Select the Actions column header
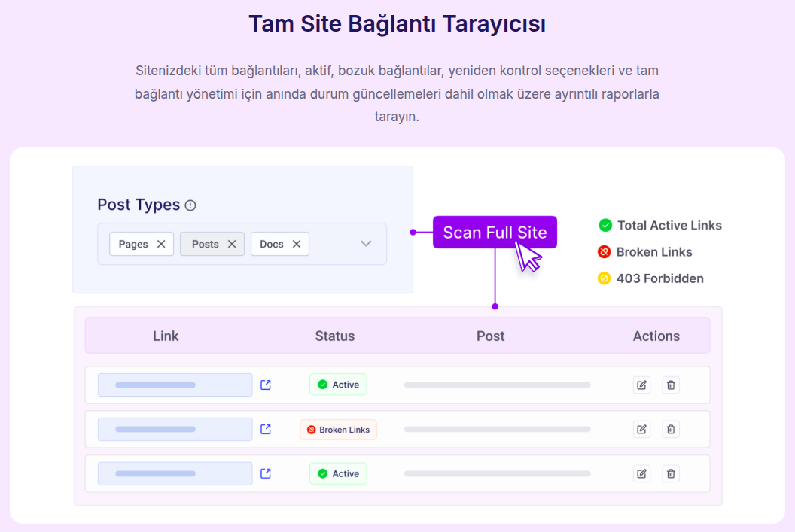 [656, 336]
